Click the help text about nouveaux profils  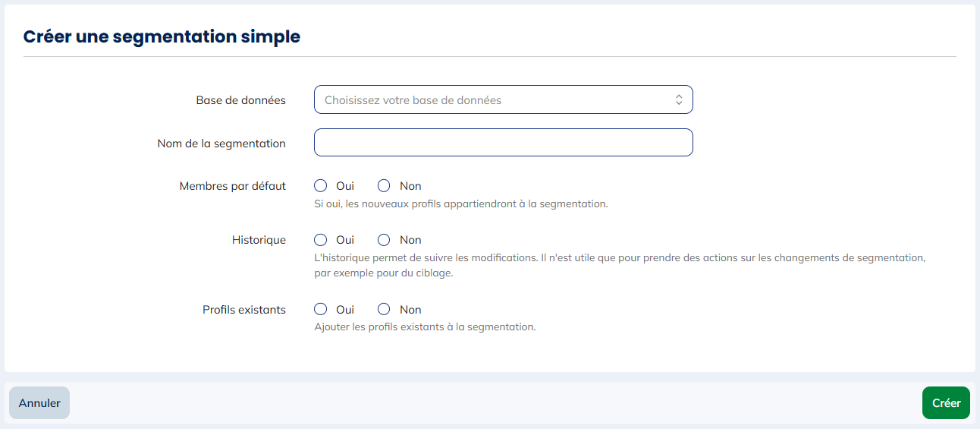(x=461, y=204)
